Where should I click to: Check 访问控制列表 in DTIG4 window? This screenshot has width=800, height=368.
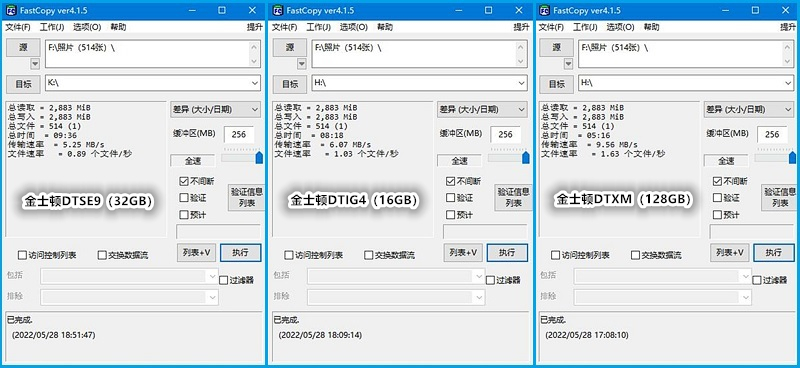pos(289,255)
